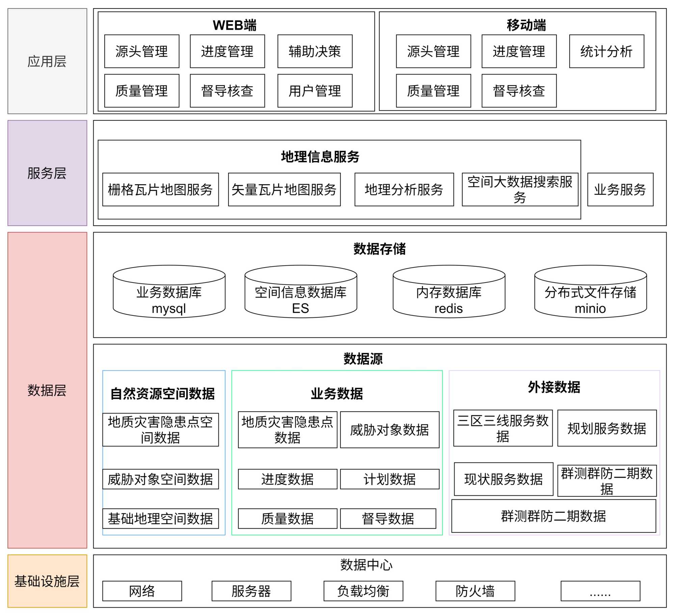
Task: Click the 用户管理 box
Action: [315, 91]
